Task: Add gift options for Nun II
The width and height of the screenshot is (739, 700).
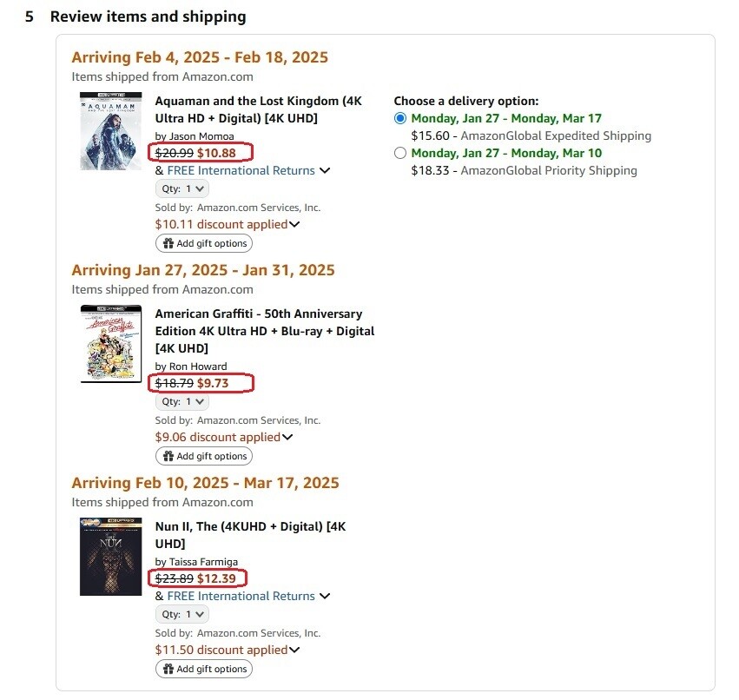Action: (204, 669)
